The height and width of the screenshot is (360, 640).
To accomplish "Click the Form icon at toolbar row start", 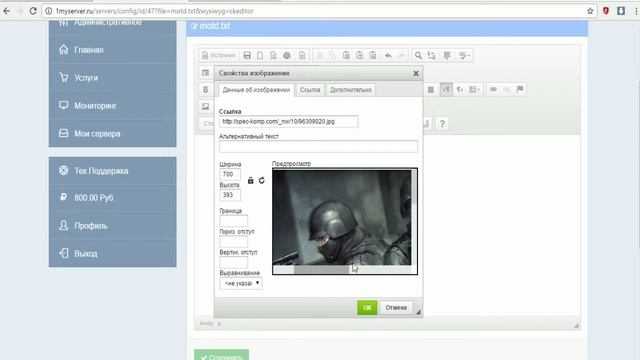I will (x=205, y=73).
